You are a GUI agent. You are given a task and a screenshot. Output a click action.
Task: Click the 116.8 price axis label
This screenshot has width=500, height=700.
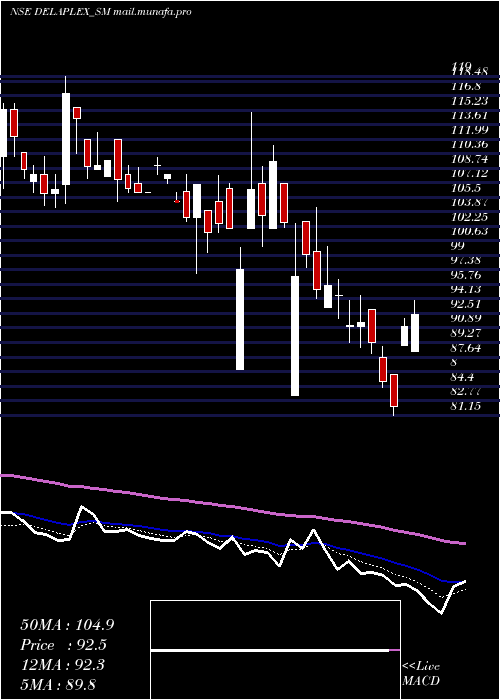465,86
